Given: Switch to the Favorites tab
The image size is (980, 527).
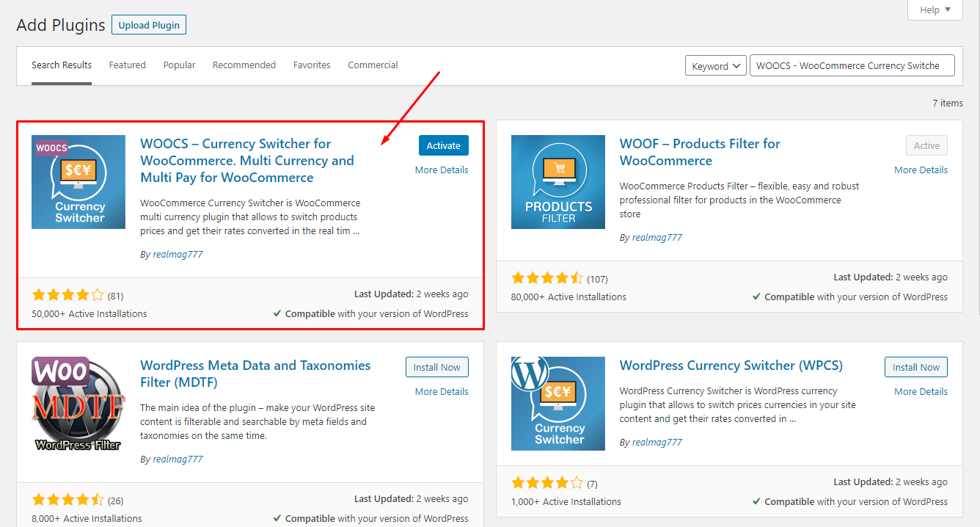Looking at the screenshot, I should (x=312, y=65).
